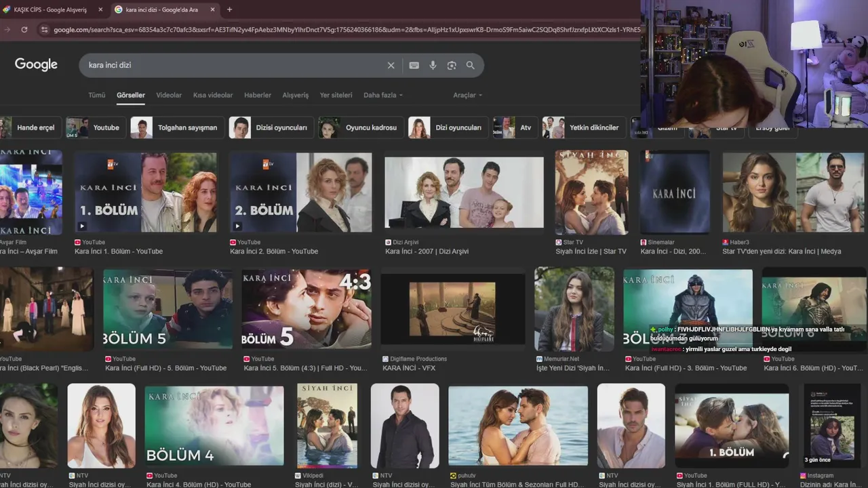
Task: Click the browser address bar URL
Action: tap(346, 30)
